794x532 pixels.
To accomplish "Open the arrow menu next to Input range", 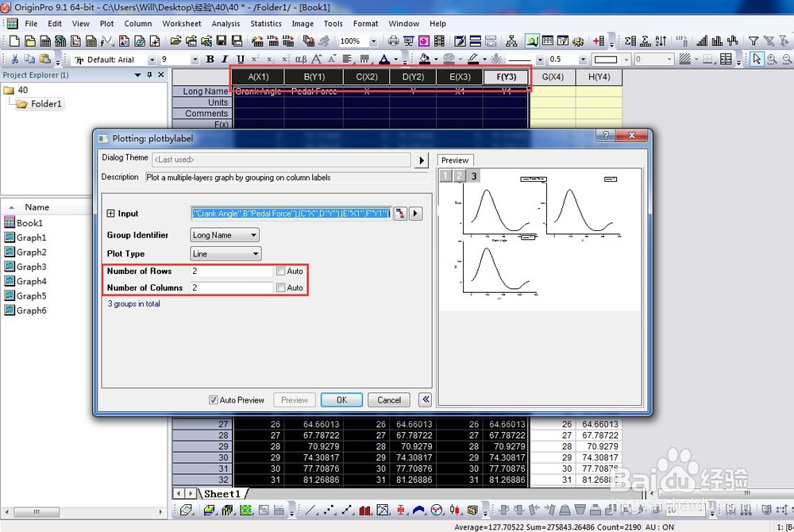I will click(x=416, y=214).
